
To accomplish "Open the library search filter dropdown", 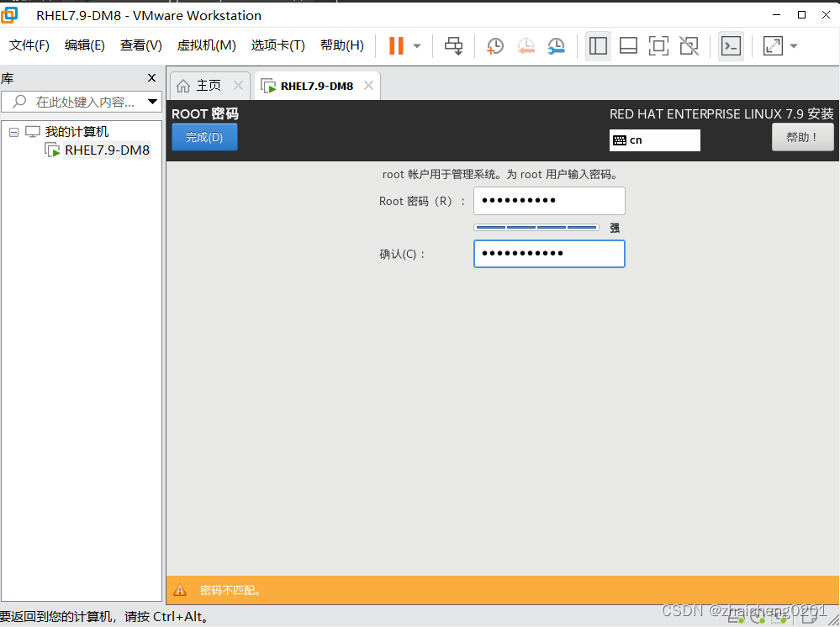I will click(x=153, y=102).
